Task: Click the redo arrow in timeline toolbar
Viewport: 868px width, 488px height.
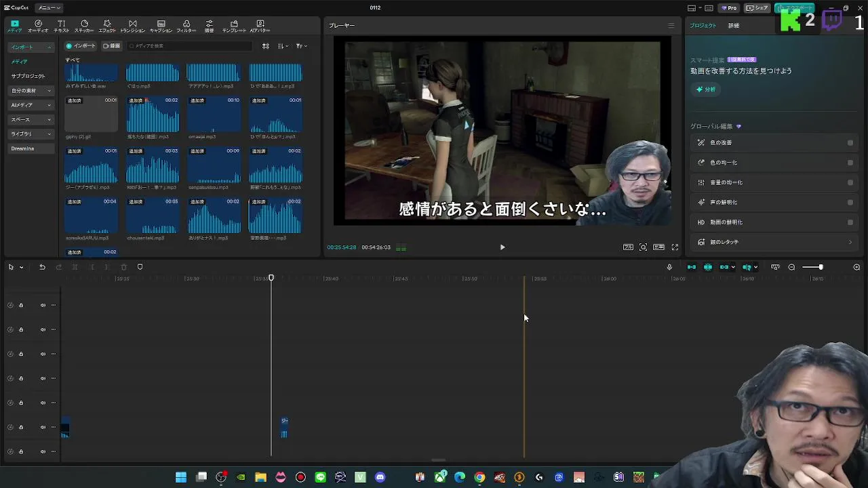Action: click(58, 267)
